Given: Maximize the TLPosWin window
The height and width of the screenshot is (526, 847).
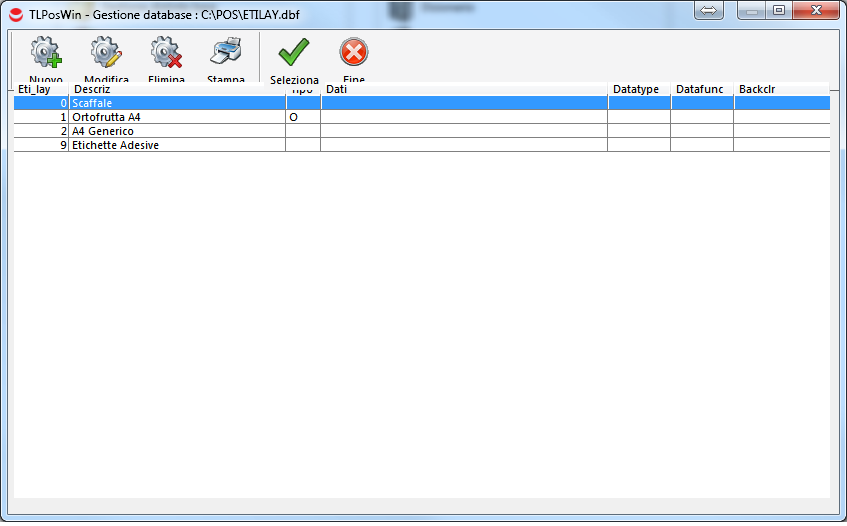Looking at the screenshot, I should 777,10.
